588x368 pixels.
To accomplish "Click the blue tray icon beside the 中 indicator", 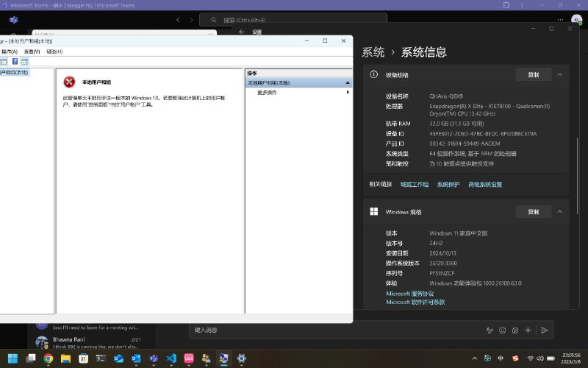I will 487,358.
